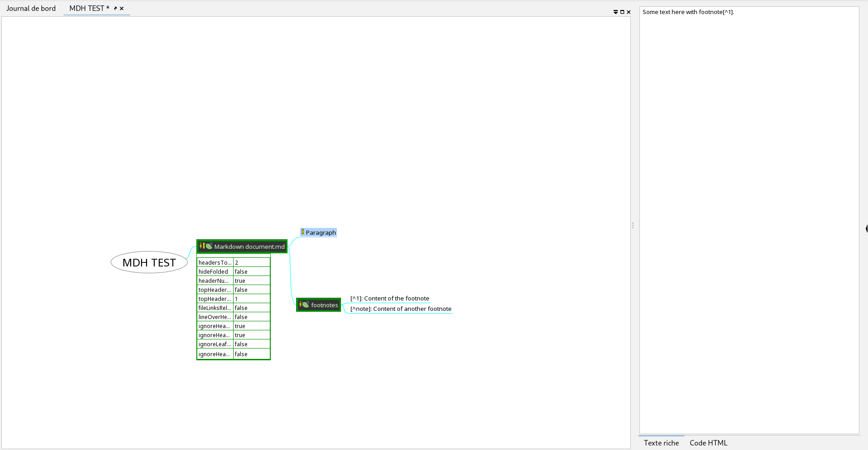Select the '[^note]: Content of another footnote' node
The image size is (868, 450).
[x=401, y=309]
